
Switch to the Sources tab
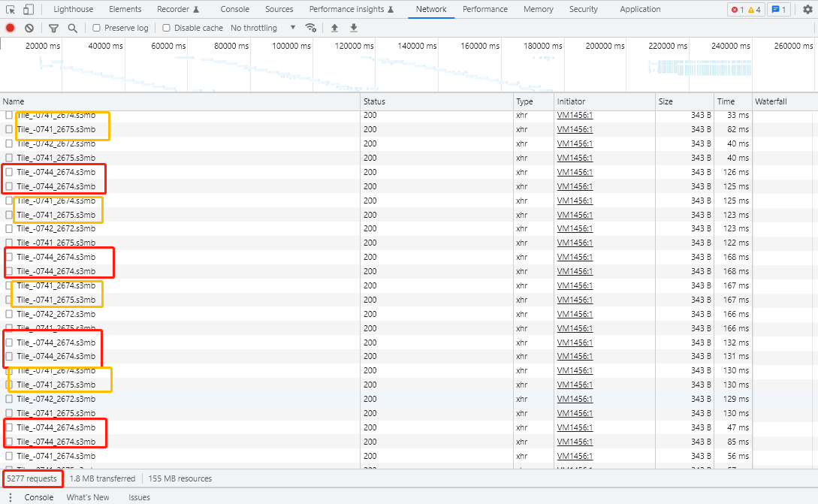(279, 10)
